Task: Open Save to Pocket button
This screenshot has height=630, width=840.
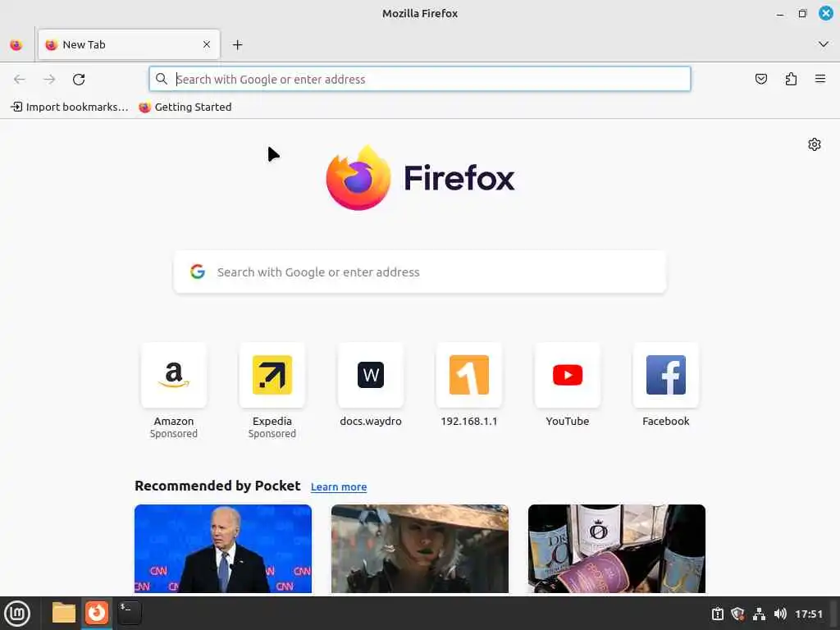Action: [x=760, y=80]
